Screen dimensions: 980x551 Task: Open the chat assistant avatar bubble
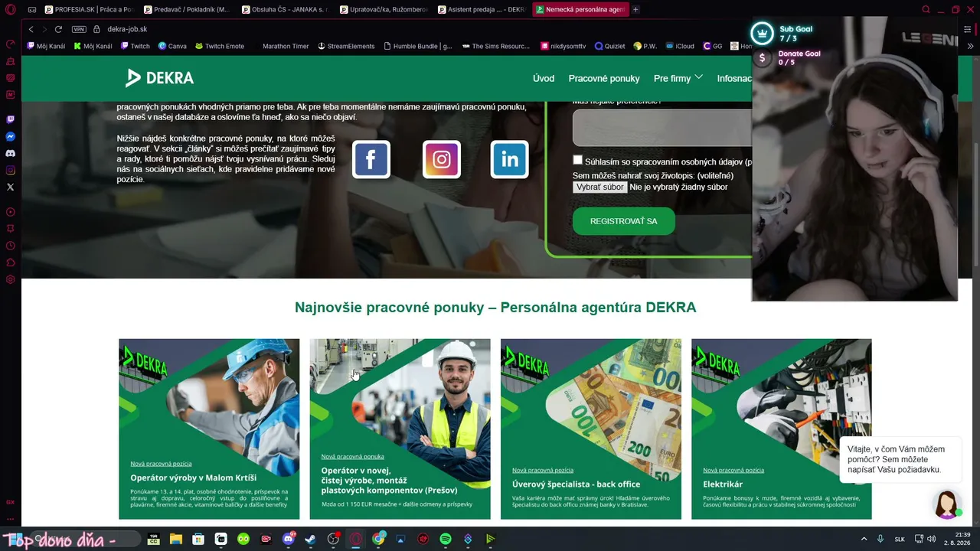[x=947, y=504]
